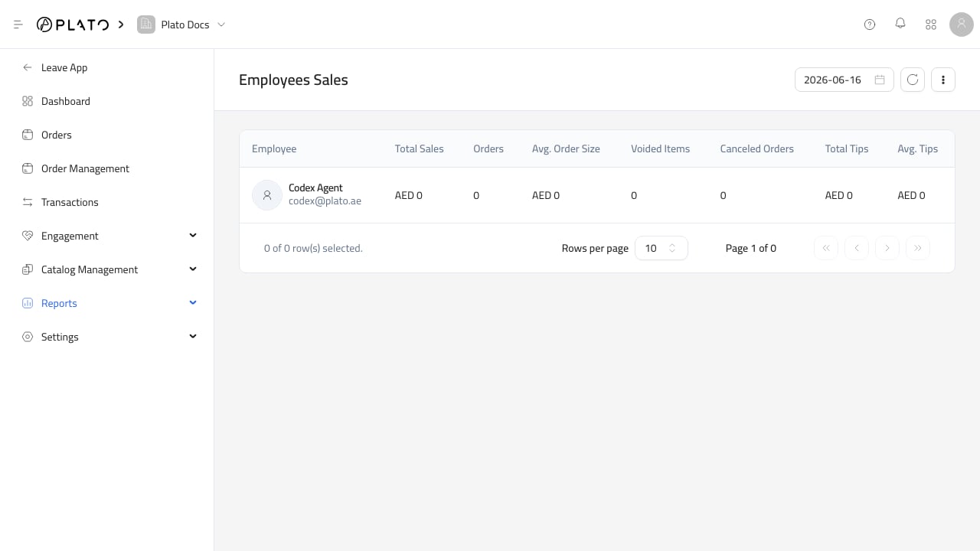Click Leave App in the sidebar
This screenshot has height=551, width=980.
pos(64,67)
